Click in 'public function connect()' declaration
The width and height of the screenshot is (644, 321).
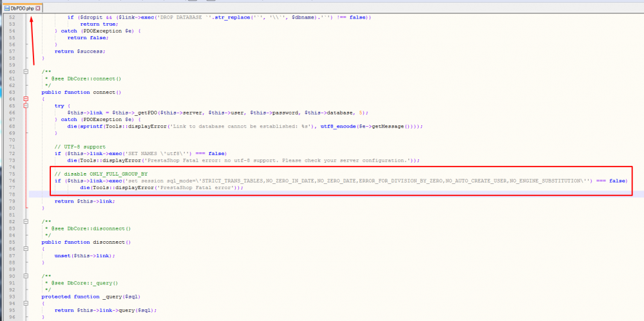(81, 93)
